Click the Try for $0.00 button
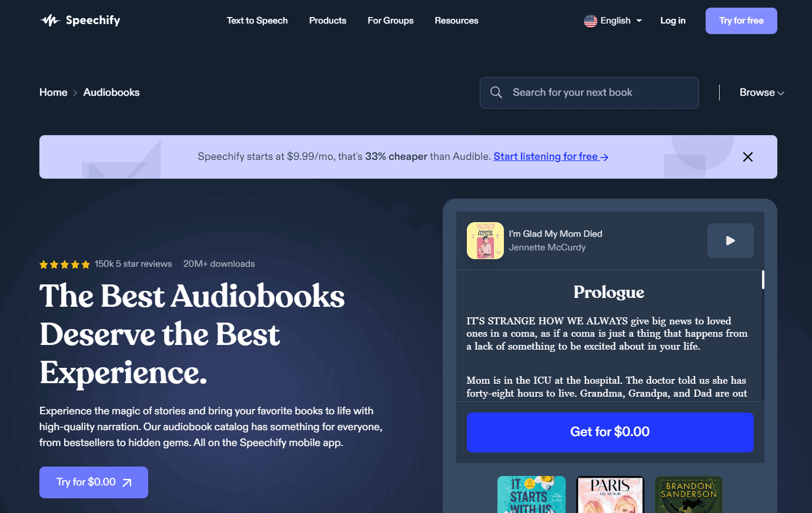The height and width of the screenshot is (513, 812). [93, 482]
